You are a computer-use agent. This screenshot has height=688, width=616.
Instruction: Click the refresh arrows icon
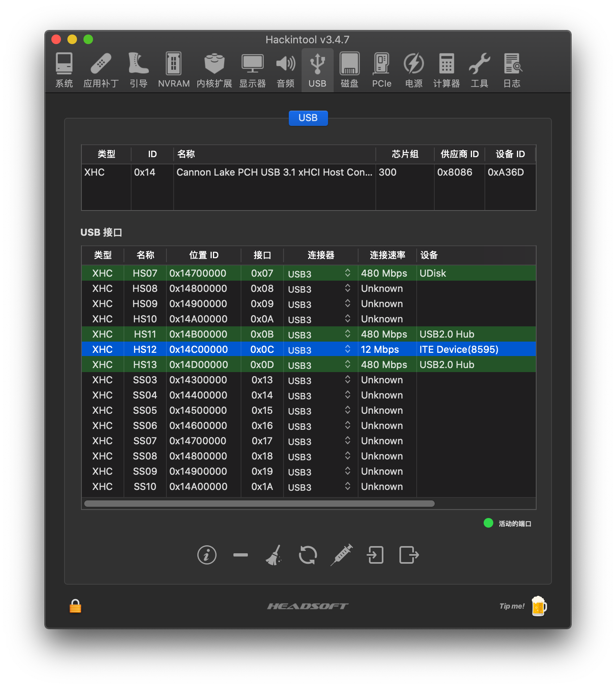[x=308, y=555]
